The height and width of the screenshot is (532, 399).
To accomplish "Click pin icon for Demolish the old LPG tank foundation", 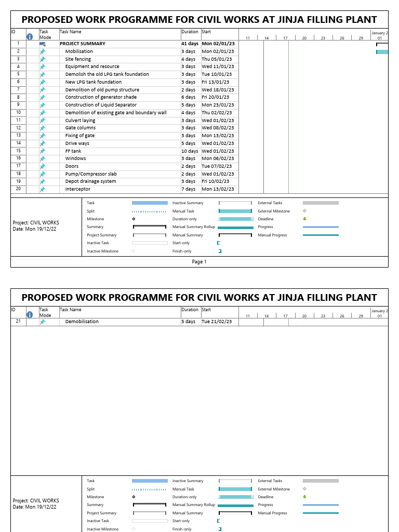I will point(43,75).
